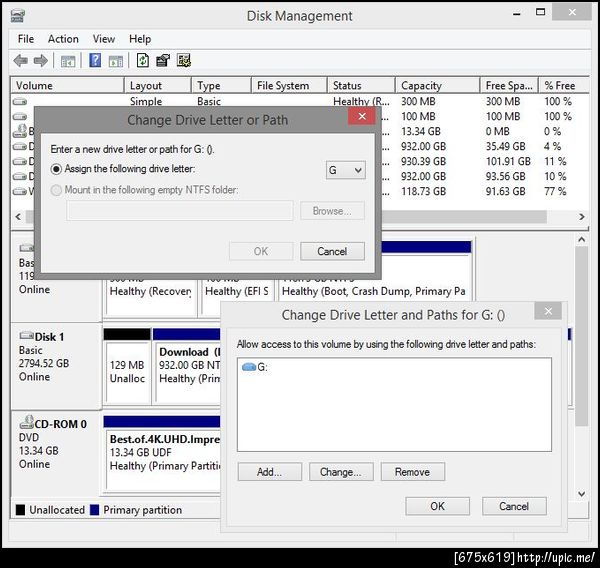Select 'Mount in the following empty NTFS folder' radio
Screen dimensions: 600x568
coord(56,190)
